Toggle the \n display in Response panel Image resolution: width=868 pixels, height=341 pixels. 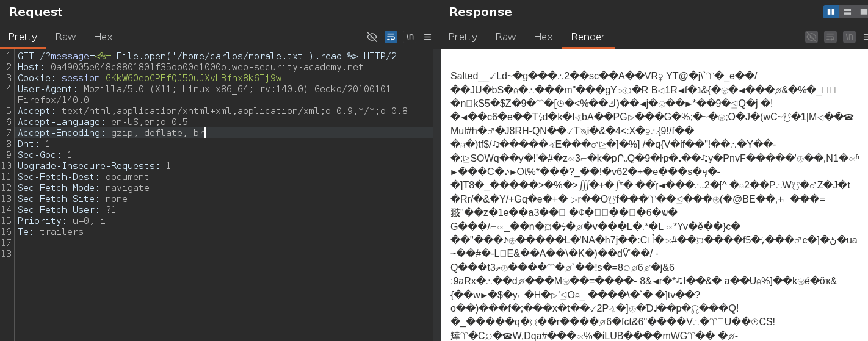pos(848,37)
